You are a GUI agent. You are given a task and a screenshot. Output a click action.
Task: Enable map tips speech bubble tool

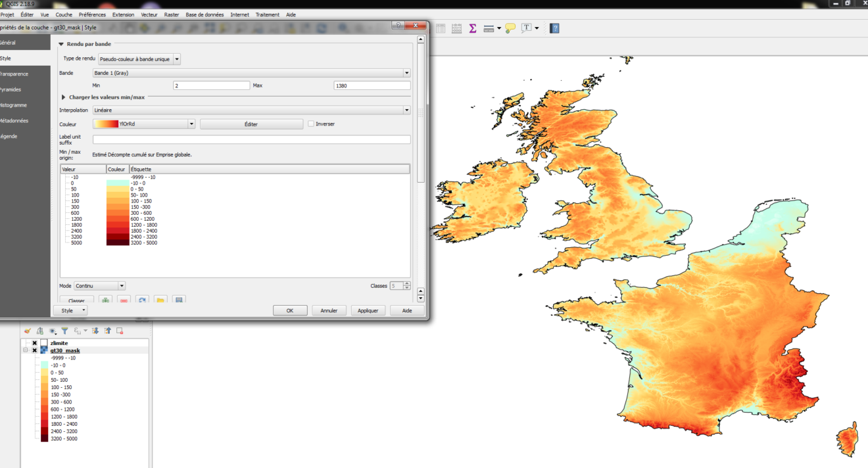tap(510, 28)
